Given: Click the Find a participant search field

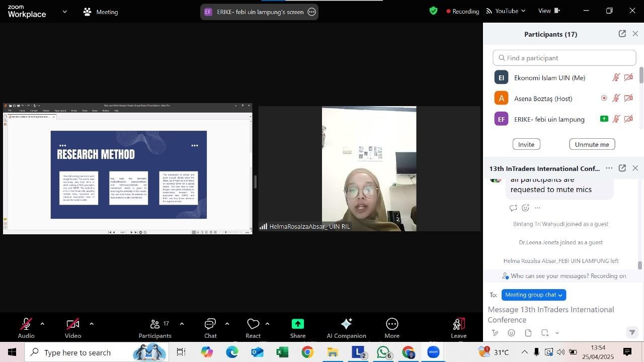Looking at the screenshot, I should click(565, 58).
